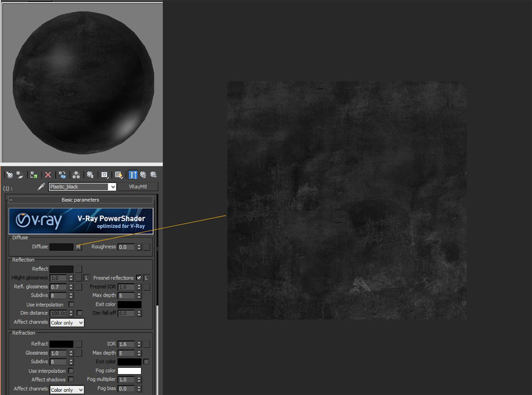Image resolution: width=532 pixels, height=395 pixels.
Task: Click the Go to Parent icon
Action: coord(143,175)
